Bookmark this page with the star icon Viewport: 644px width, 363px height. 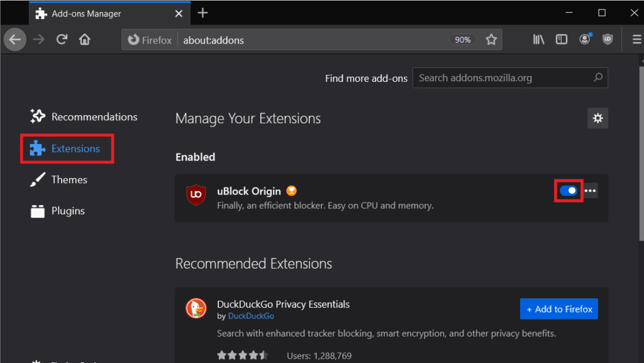tap(491, 40)
